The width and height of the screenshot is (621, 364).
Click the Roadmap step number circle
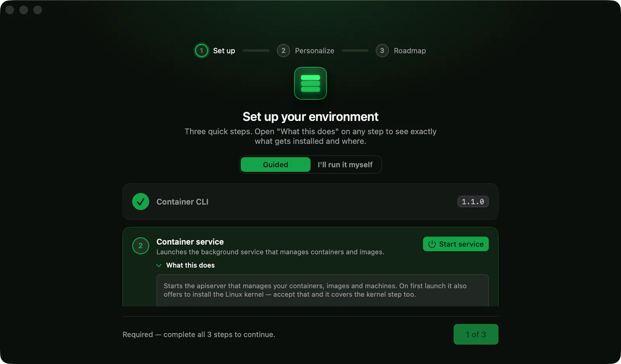tap(382, 50)
